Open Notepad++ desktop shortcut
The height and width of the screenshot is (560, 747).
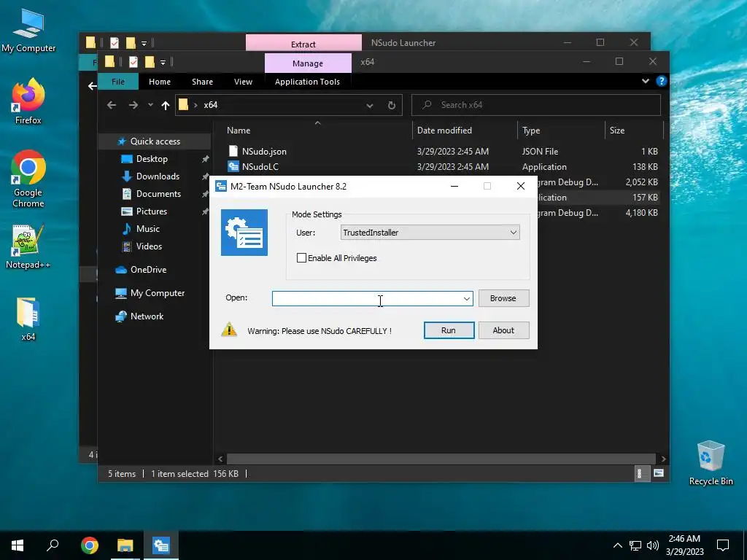pos(28,246)
